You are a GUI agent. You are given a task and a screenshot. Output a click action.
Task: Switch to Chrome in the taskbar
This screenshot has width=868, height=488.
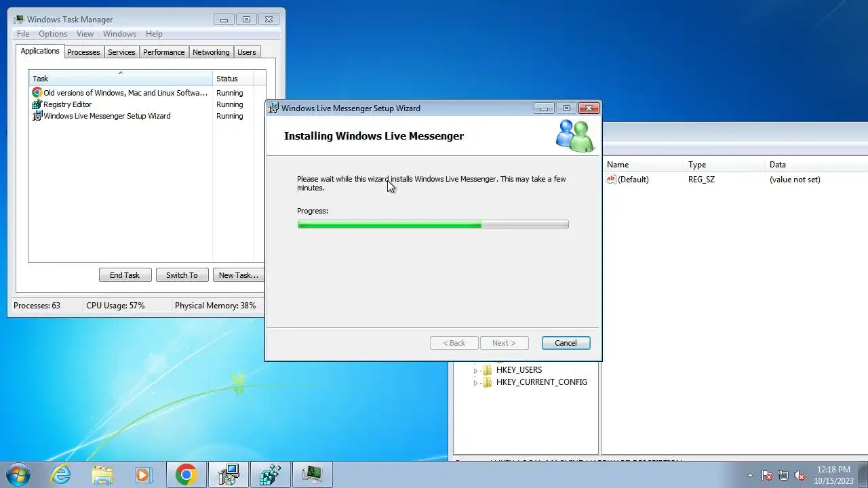pyautogui.click(x=186, y=474)
